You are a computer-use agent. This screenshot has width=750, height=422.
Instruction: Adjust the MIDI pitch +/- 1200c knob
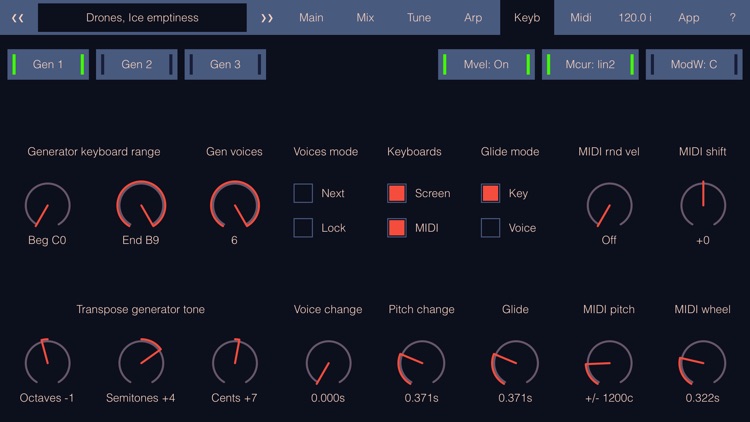[609, 363]
